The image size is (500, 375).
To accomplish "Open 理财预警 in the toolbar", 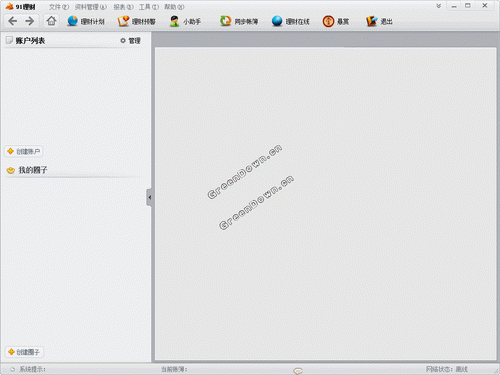I will click(x=137, y=21).
